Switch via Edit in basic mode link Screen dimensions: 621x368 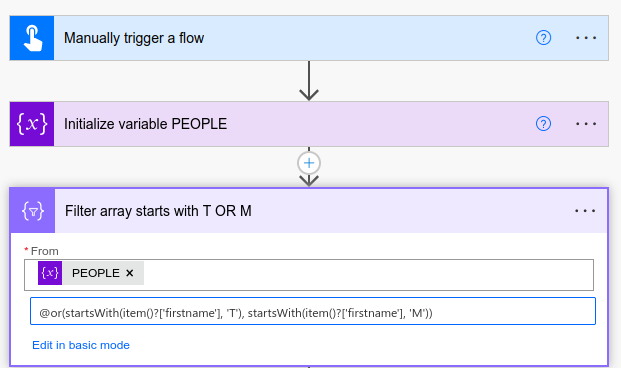point(81,345)
